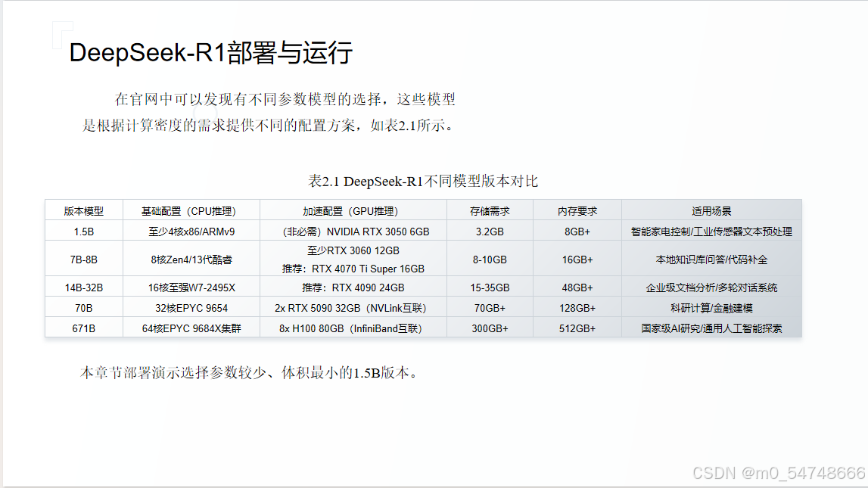Viewport: 868px width, 488px height.
Task: Click the cell 推荐：RTX 4090 24GB
Action: (x=353, y=288)
